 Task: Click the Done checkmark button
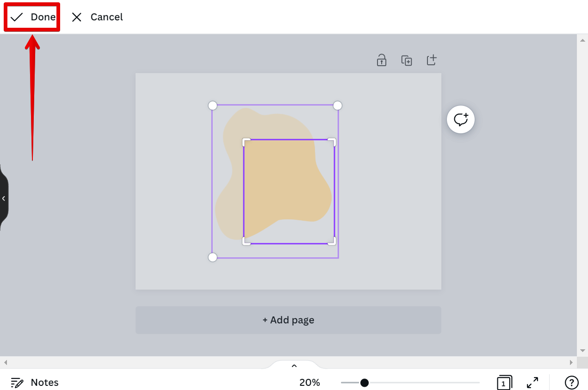pos(32,17)
